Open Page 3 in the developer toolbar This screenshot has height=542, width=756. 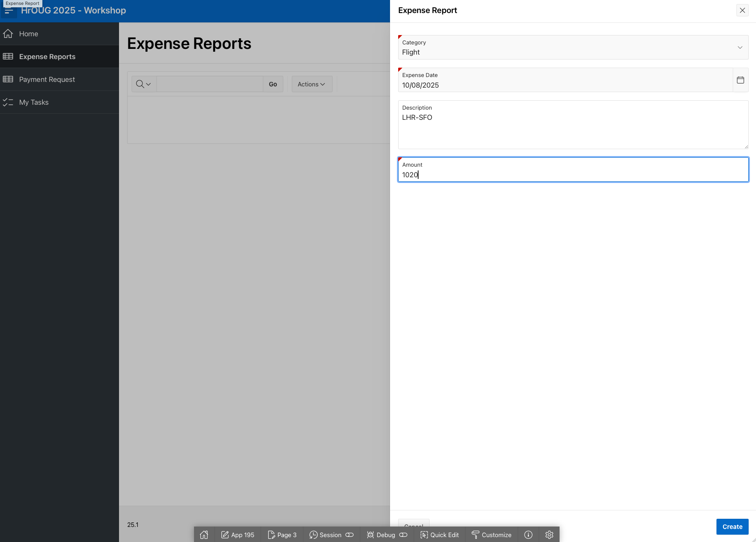point(282,535)
